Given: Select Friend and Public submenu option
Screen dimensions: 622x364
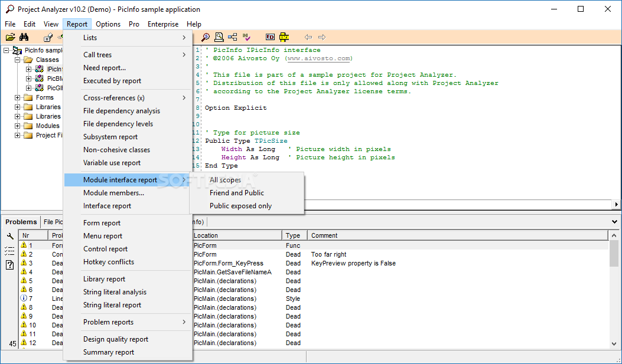Looking at the screenshot, I should pos(247,193).
